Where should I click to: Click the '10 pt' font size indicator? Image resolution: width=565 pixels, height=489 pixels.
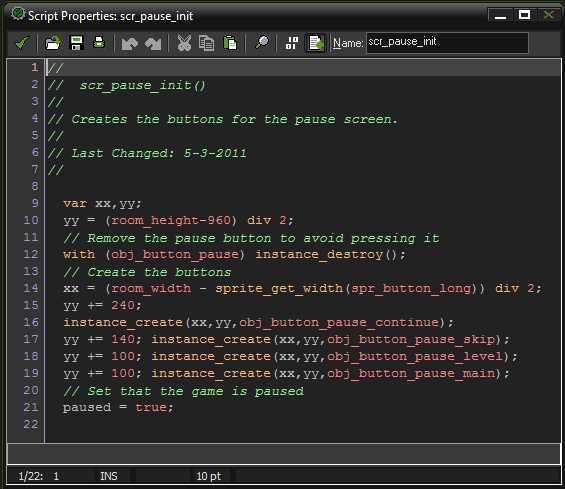point(208,476)
